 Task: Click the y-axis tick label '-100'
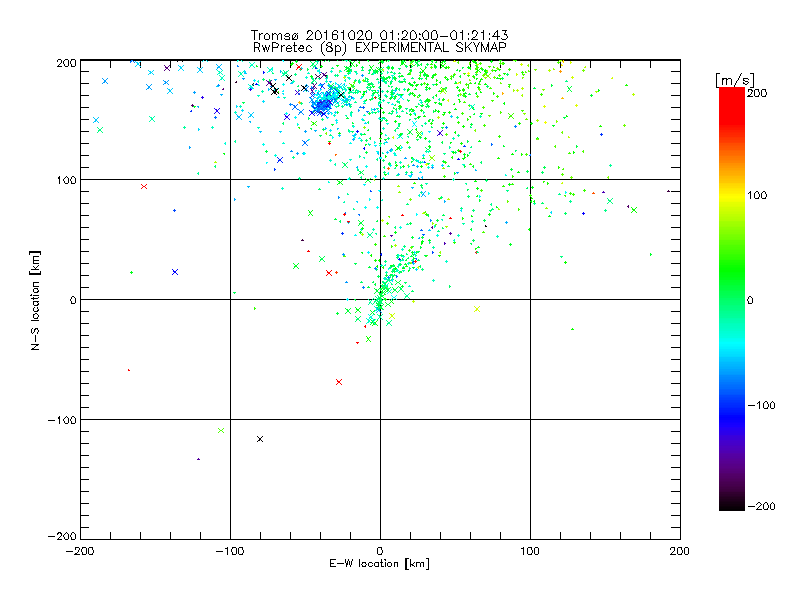(62, 420)
